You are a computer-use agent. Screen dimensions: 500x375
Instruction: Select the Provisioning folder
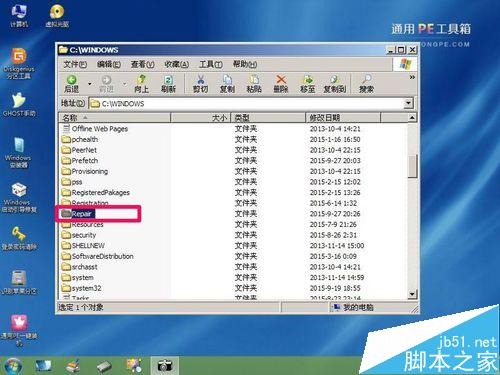pyautogui.click(x=85, y=171)
